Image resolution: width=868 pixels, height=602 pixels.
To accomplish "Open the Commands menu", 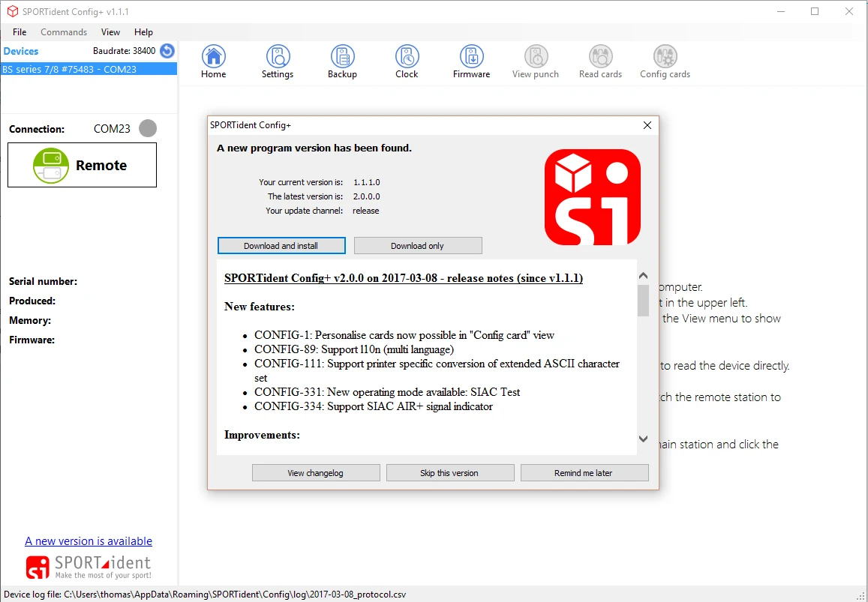I will click(x=64, y=32).
